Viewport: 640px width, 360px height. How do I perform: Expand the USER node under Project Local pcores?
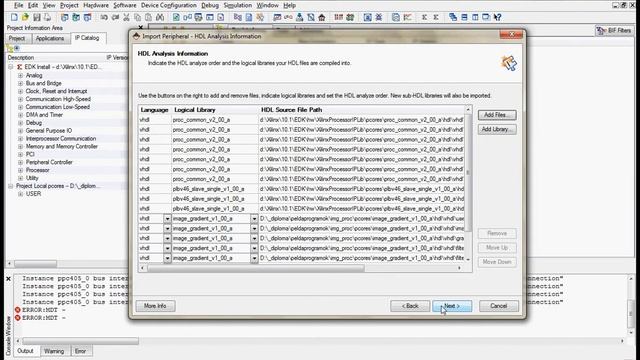(20, 194)
